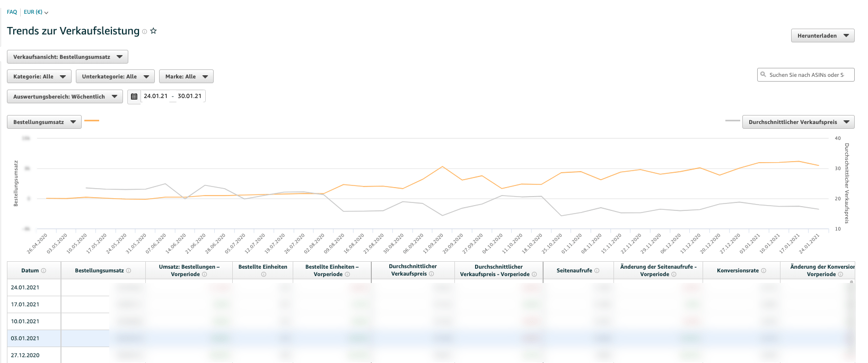Viewport: 868px width, 363px height.
Task: Expand the Auswertungsbereich: Wöchentlich dropdown
Action: (x=65, y=97)
